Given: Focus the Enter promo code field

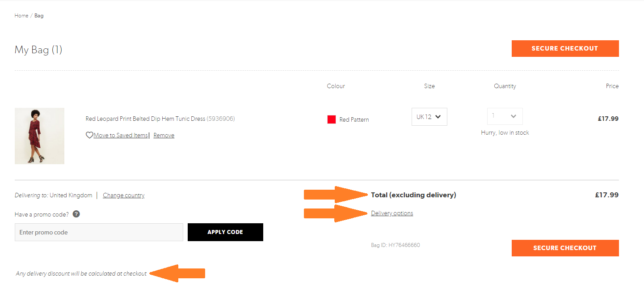Looking at the screenshot, I should tap(99, 232).
